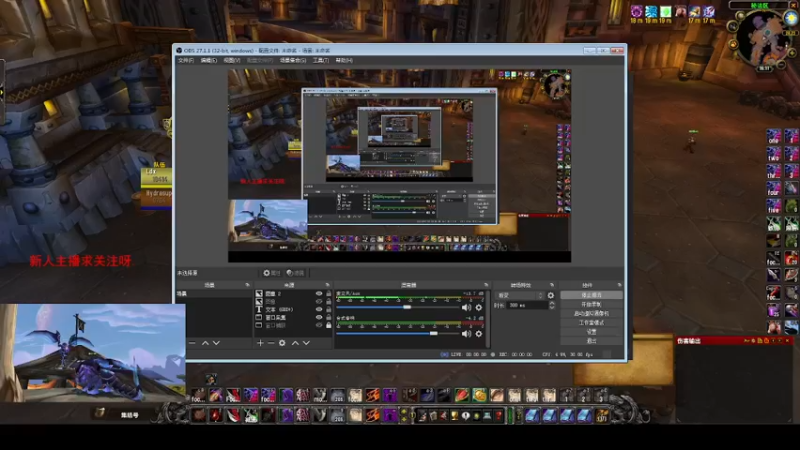Click the 滤镜 filters button above the Sources panel
Image resolution: width=800 pixels, height=450 pixels.
(295, 273)
